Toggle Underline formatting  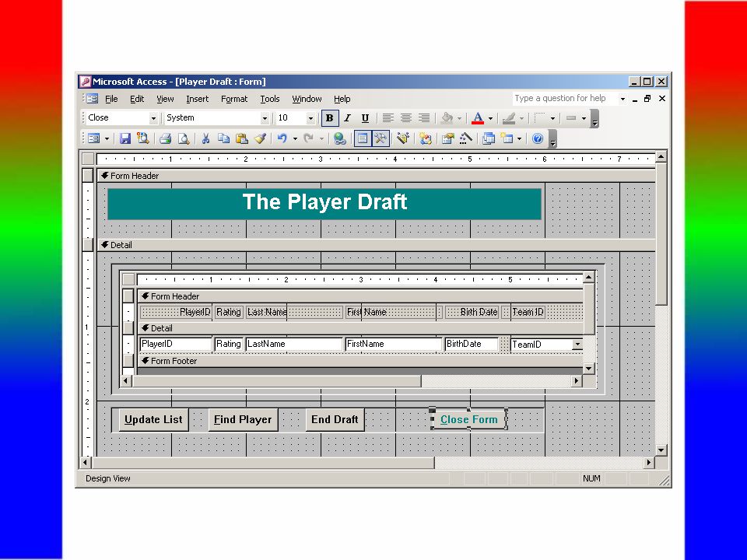tap(365, 118)
